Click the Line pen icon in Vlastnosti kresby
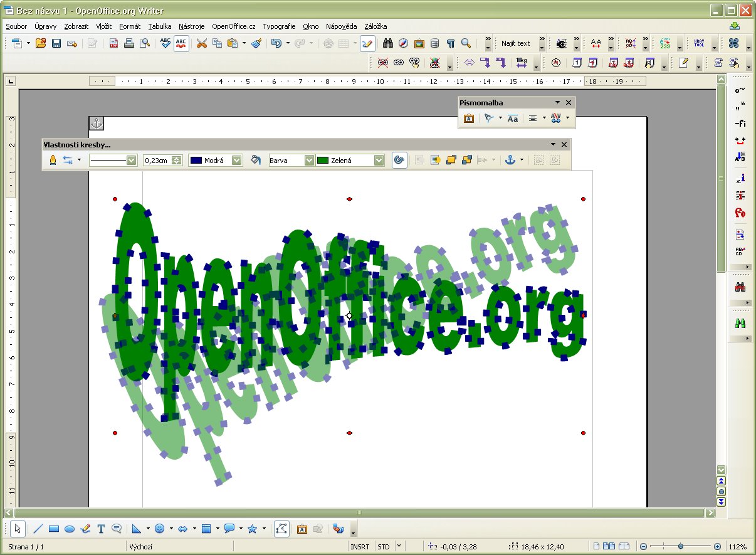Image resolution: width=756 pixels, height=555 pixels. (53, 160)
